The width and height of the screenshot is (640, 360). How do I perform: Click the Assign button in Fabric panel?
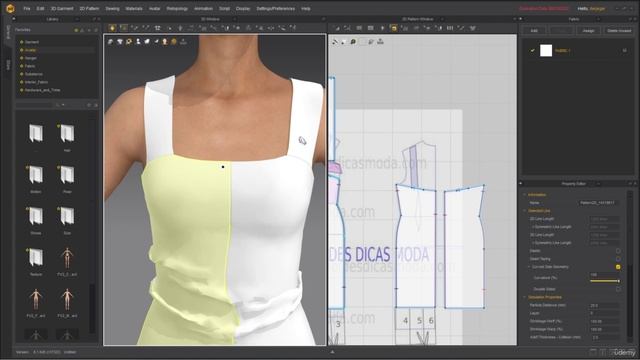click(x=588, y=31)
